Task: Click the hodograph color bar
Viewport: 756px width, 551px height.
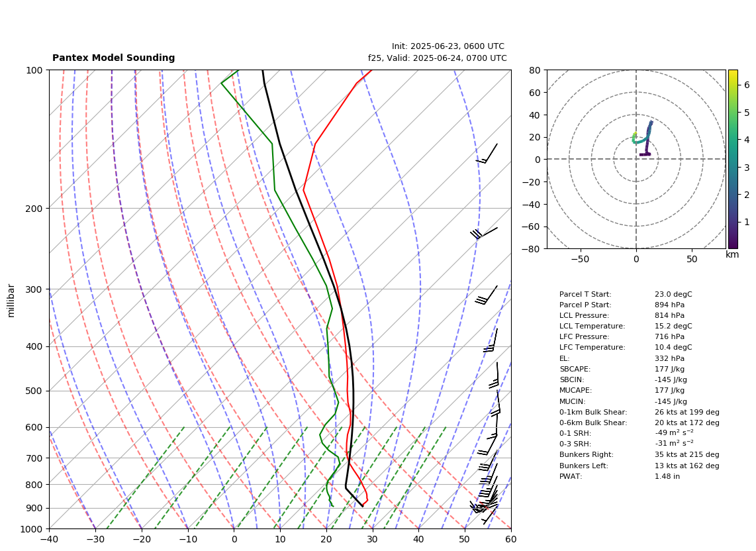Action: click(x=732, y=159)
